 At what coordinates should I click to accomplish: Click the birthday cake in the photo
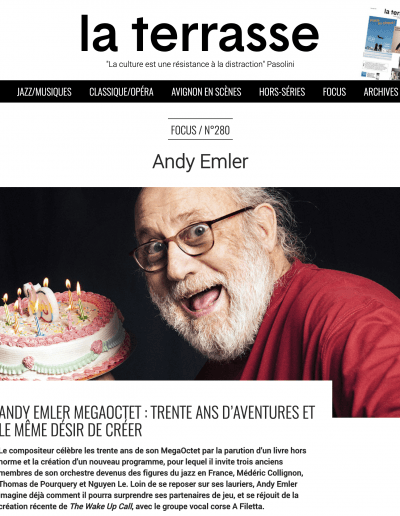coord(62,330)
